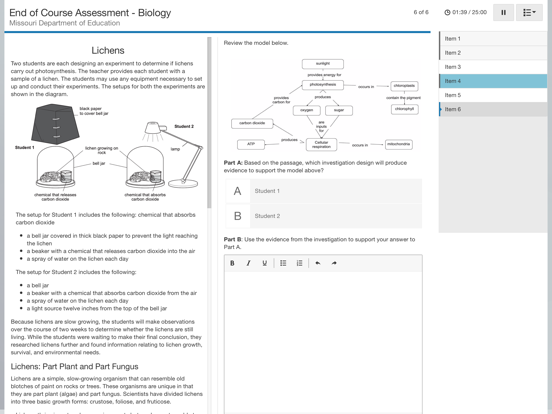Click the 'Lichens: Part Plant and Part Fungus' heading
The image size is (552, 414).
(x=74, y=366)
